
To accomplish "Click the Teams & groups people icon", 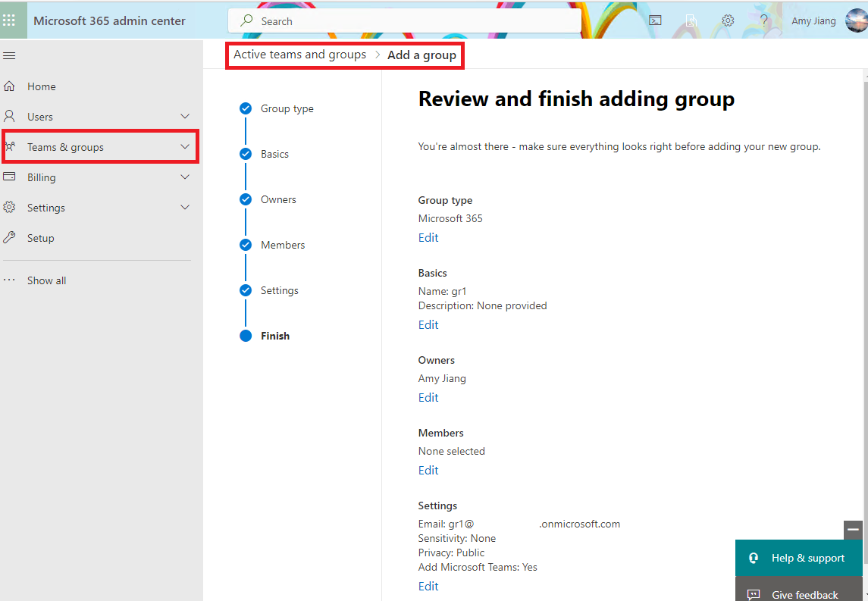I will [x=10, y=147].
